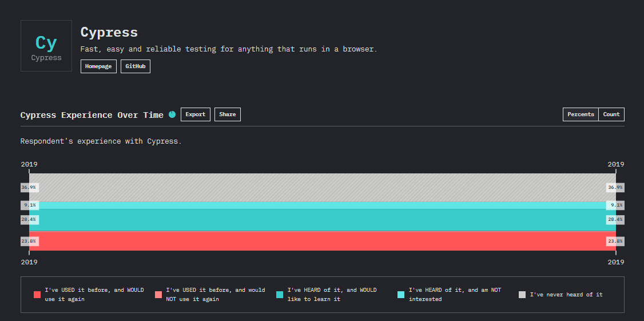Click the teal pie icon beside the title
The width and height of the screenshot is (644, 321).
tap(172, 114)
